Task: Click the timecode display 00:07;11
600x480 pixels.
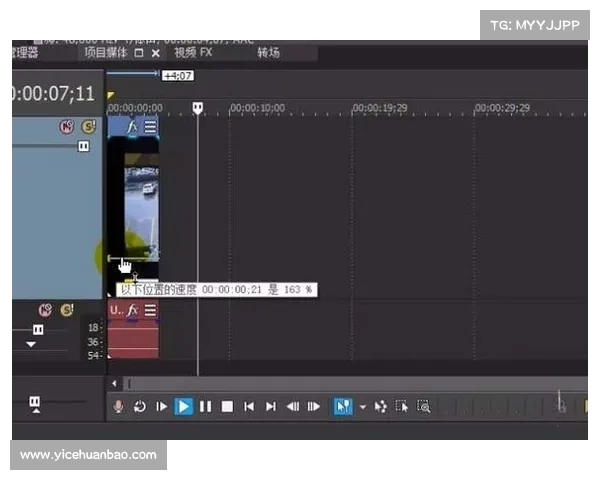Action: (54, 94)
